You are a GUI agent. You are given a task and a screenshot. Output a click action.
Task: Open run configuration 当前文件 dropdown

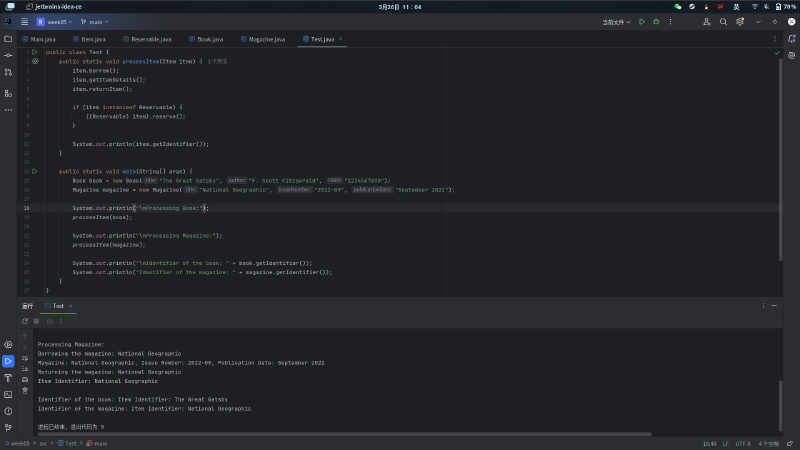coord(616,22)
